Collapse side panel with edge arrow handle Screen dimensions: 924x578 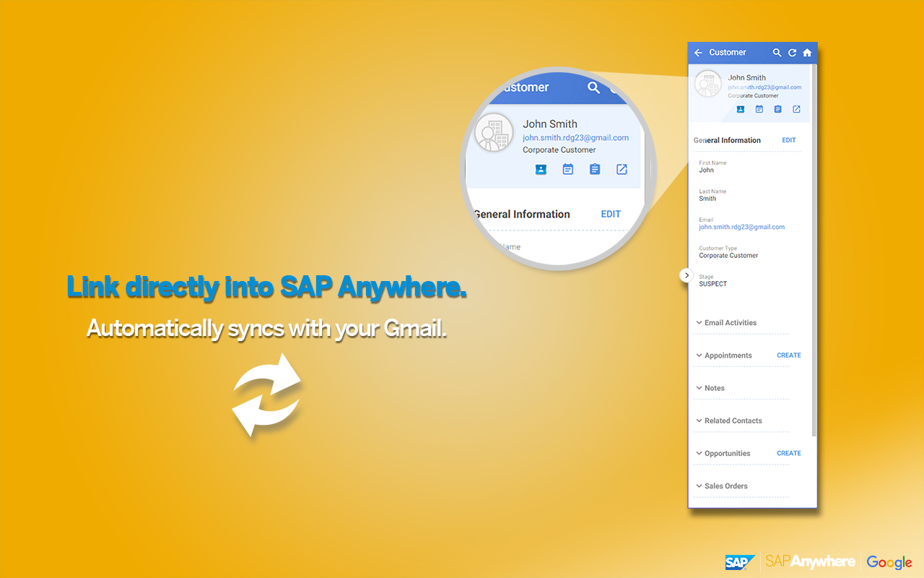pyautogui.click(x=686, y=275)
